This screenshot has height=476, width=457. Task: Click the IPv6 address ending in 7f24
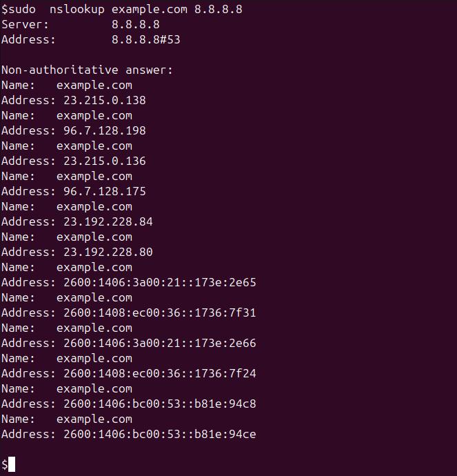pyautogui.click(x=159, y=373)
